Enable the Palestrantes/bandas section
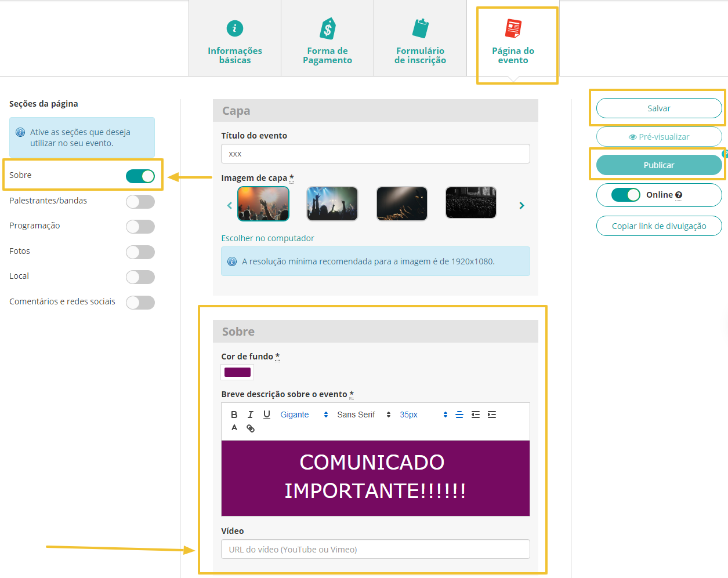The image size is (728, 578). tap(140, 202)
